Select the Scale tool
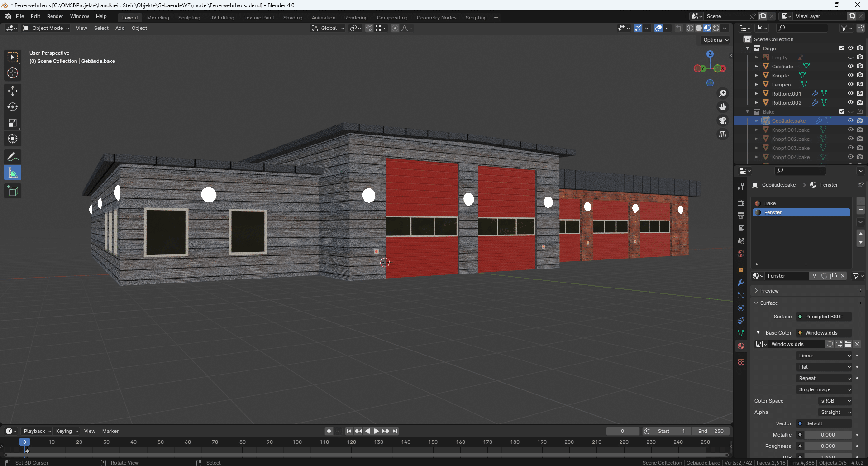Image resolution: width=868 pixels, height=466 pixels. click(13, 123)
